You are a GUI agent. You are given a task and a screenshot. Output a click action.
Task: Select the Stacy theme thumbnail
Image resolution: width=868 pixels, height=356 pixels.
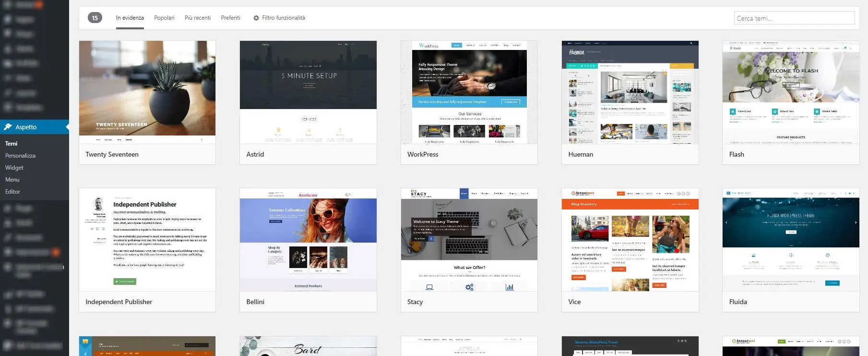pos(469,240)
